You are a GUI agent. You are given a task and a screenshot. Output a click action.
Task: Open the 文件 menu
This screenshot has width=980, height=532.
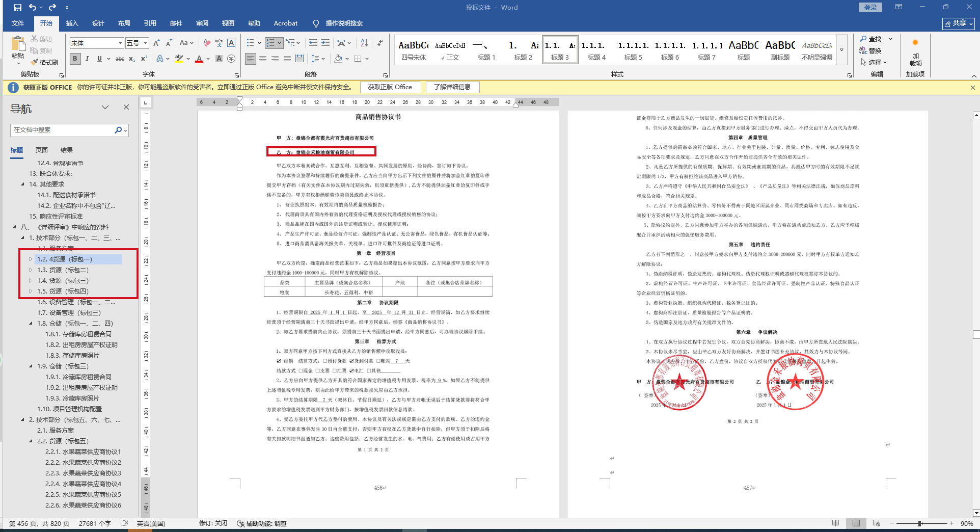pyautogui.click(x=18, y=23)
